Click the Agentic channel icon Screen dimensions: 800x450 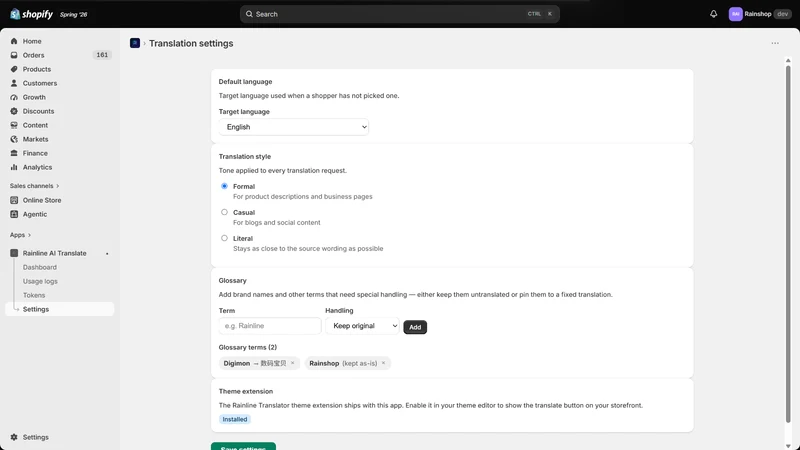pyautogui.click(x=14, y=214)
